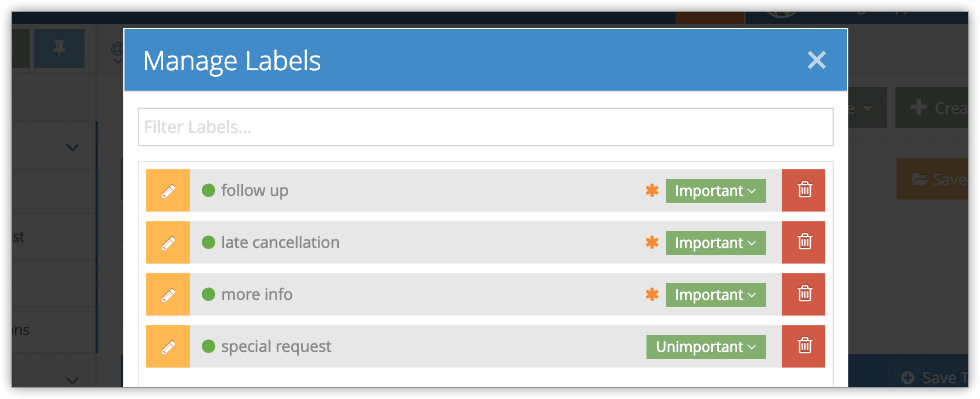The height and width of the screenshot is (399, 980).
Task: Click the orange asterisk beside follow up
Action: (x=652, y=190)
